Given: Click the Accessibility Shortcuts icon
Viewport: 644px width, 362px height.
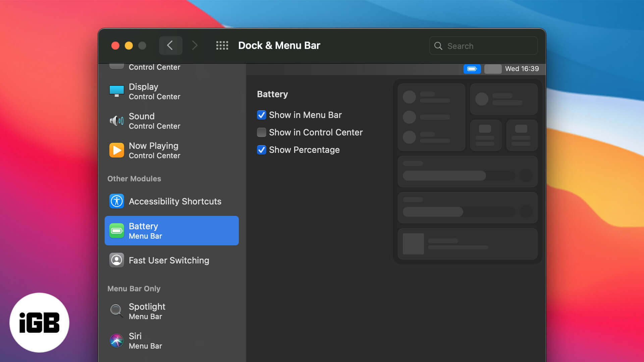Looking at the screenshot, I should [116, 201].
